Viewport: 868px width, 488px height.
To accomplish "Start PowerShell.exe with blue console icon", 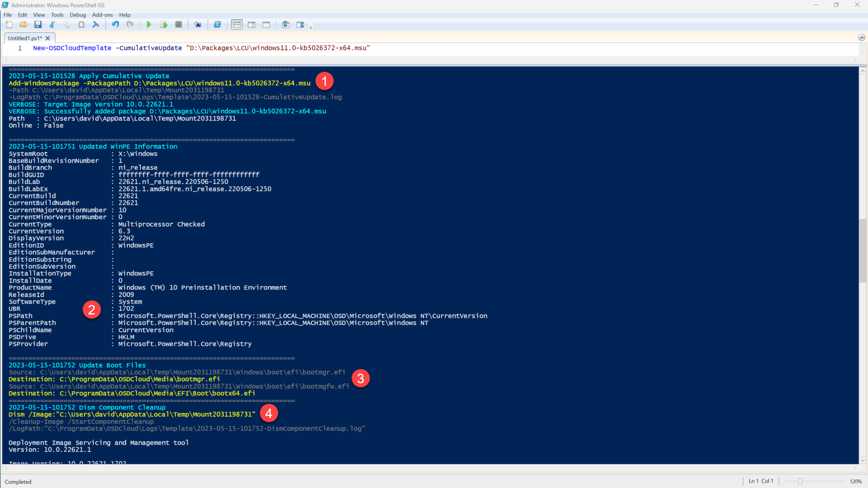I will (217, 25).
